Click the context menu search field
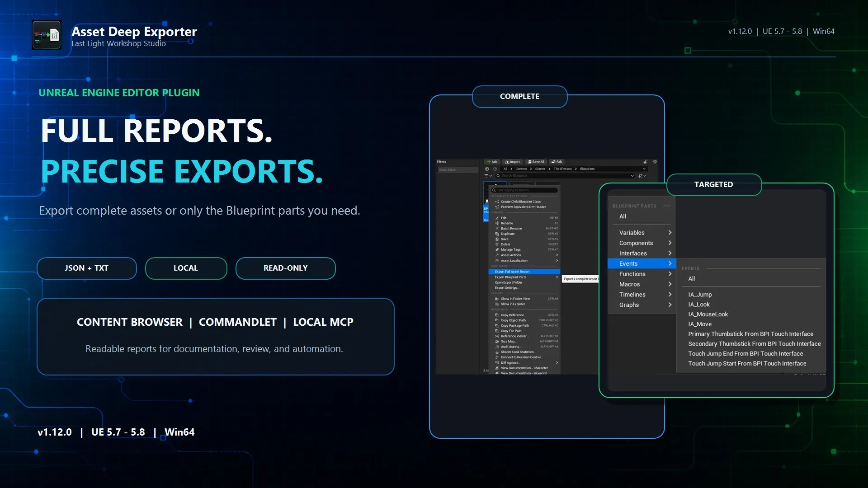The height and width of the screenshot is (488, 868). pos(525,190)
